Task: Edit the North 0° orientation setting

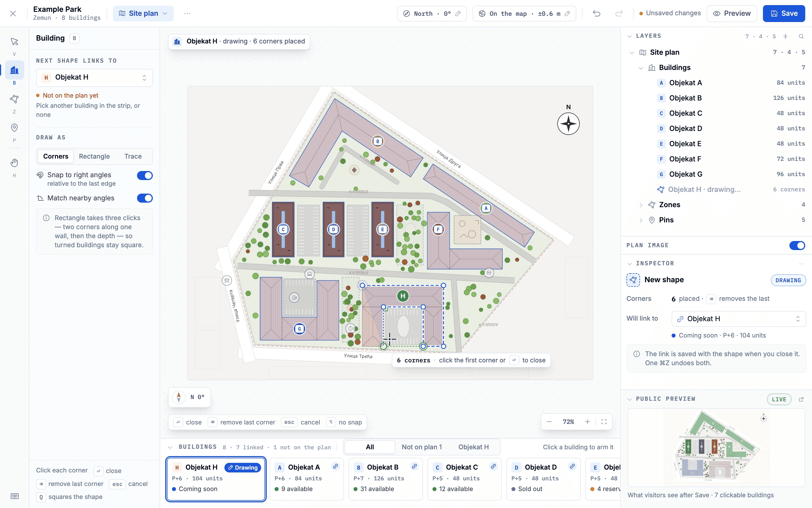Action: 432,14
